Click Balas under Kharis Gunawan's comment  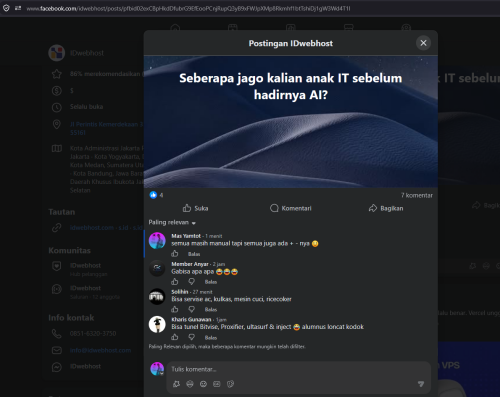[x=211, y=338]
